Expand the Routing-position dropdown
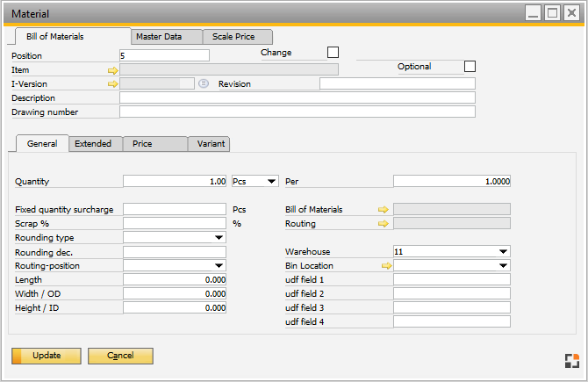The height and width of the screenshot is (382, 588). coord(219,265)
